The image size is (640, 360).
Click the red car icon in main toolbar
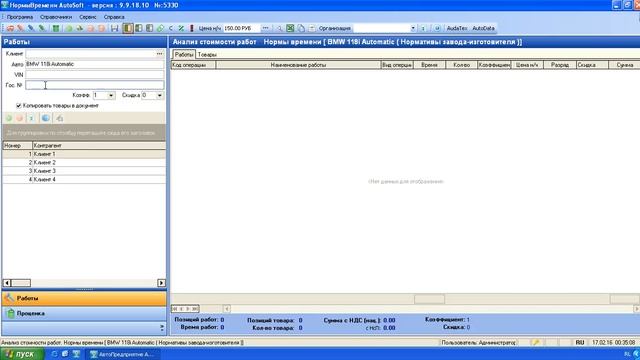(x=10, y=28)
